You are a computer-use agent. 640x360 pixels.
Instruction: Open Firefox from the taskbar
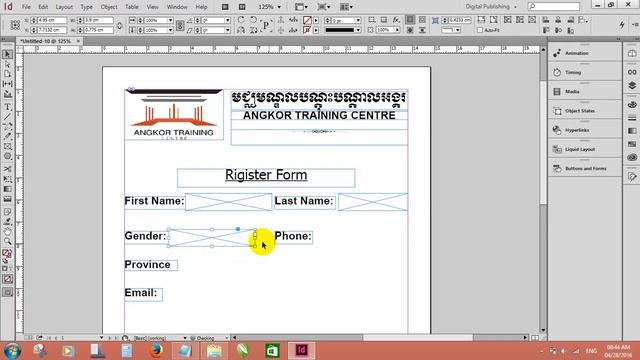pyautogui.click(x=156, y=351)
